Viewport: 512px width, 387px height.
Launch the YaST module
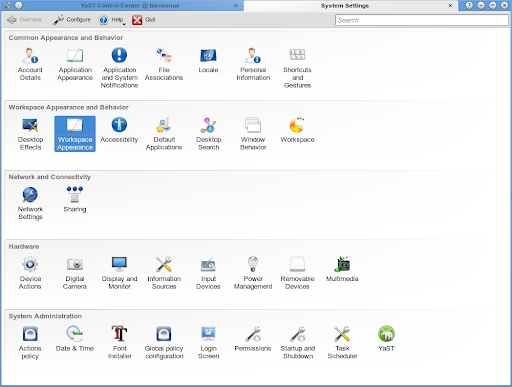[x=386, y=339]
